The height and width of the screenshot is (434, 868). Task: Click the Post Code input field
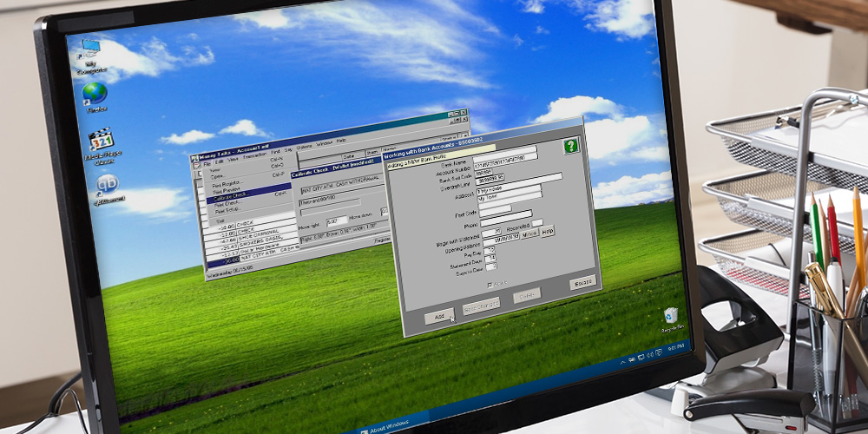(x=495, y=210)
